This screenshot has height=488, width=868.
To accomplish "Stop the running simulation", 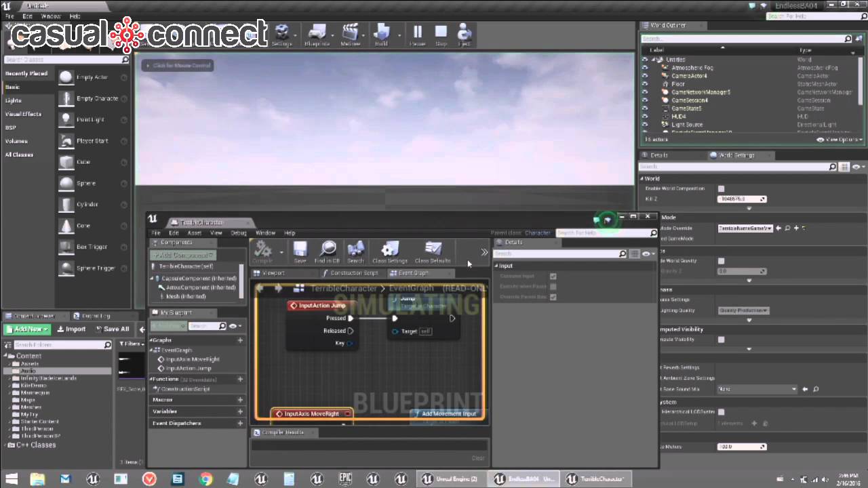I will coord(441,35).
